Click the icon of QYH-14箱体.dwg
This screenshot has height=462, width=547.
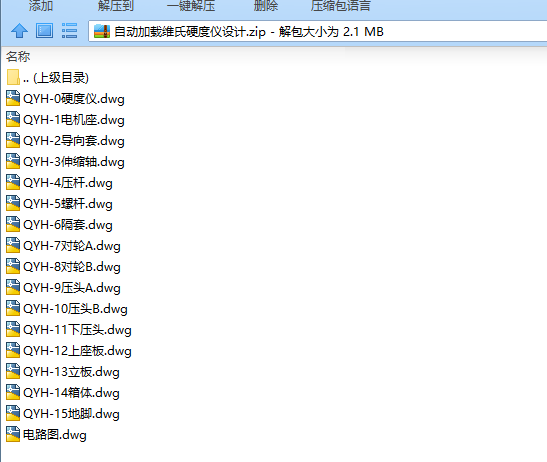(x=13, y=392)
